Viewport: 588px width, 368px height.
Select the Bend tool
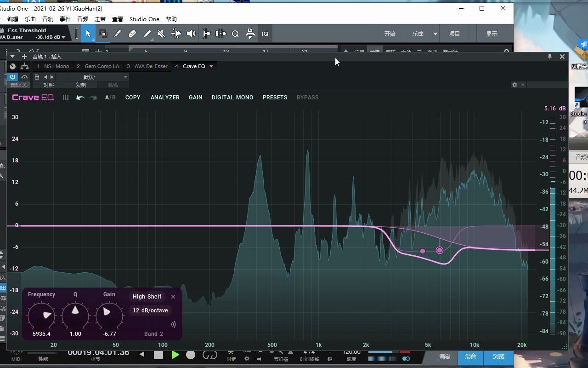click(x=176, y=34)
